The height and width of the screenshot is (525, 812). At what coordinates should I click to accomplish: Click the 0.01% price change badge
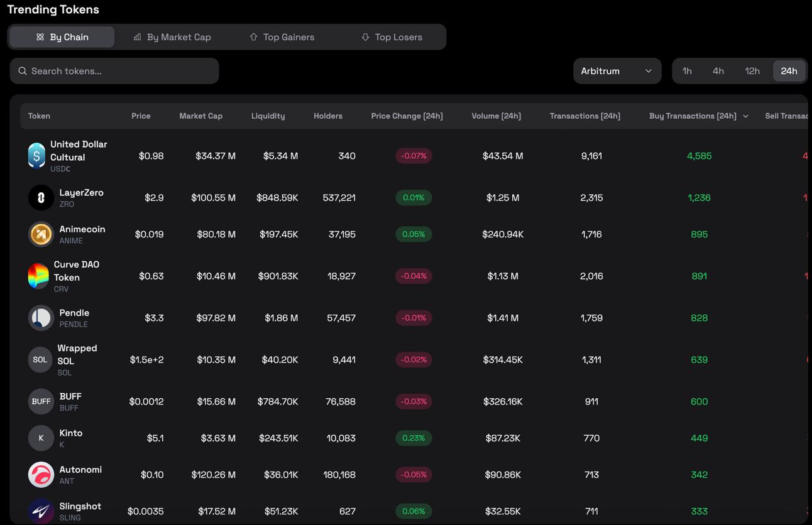point(414,198)
